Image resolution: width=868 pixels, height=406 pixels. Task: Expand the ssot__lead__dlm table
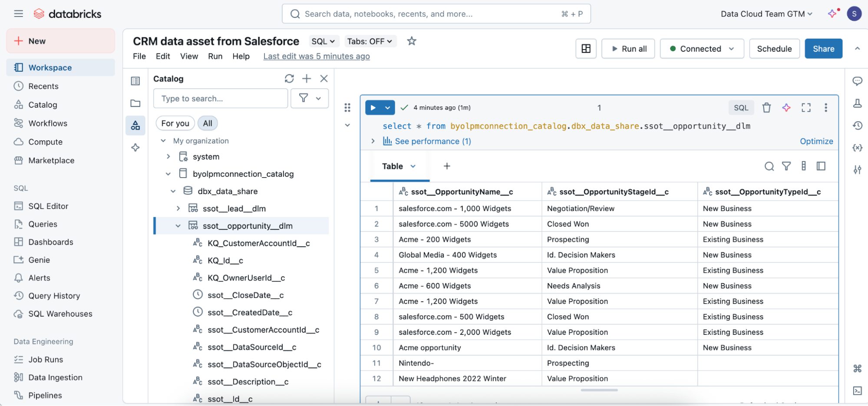tap(178, 209)
